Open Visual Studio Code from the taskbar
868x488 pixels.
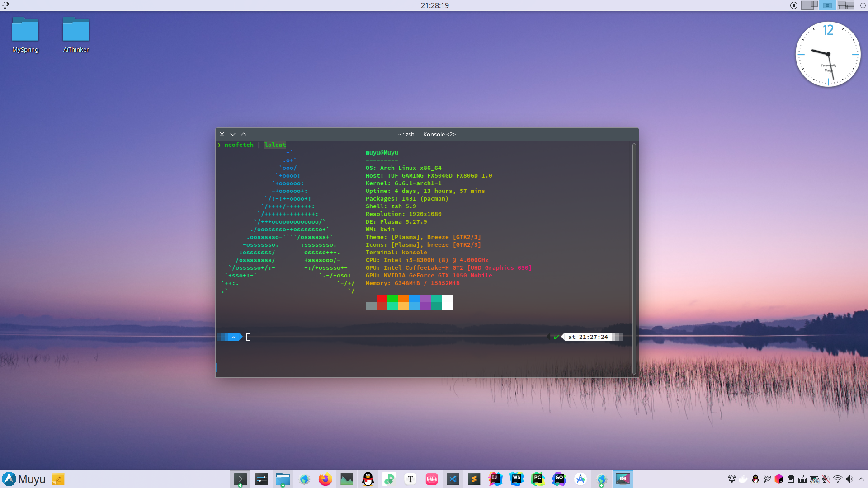(453, 479)
